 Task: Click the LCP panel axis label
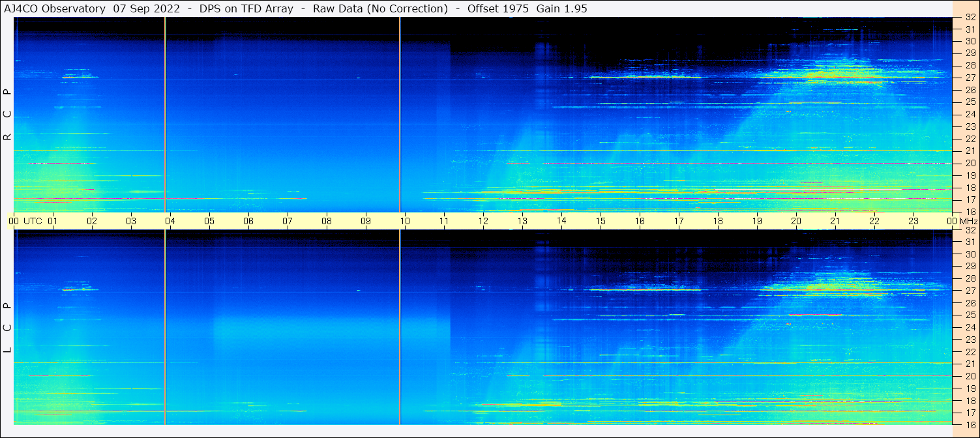coord(7,328)
